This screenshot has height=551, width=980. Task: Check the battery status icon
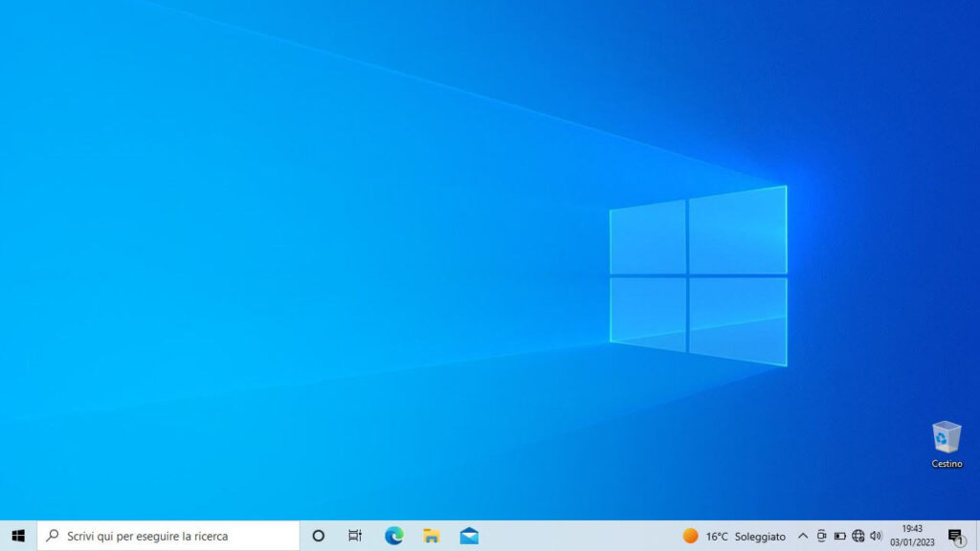pyautogui.click(x=840, y=536)
